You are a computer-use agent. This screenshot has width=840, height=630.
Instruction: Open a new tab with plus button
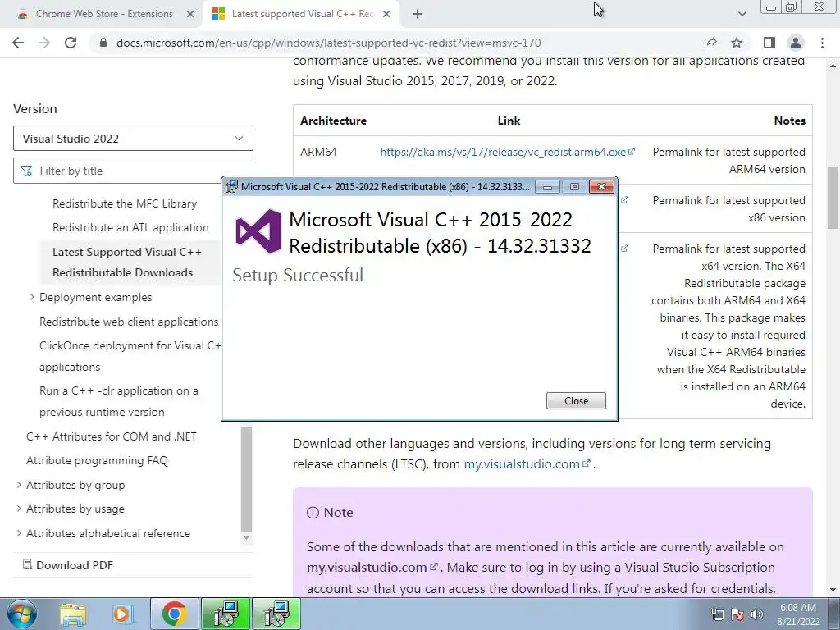pyautogui.click(x=418, y=15)
